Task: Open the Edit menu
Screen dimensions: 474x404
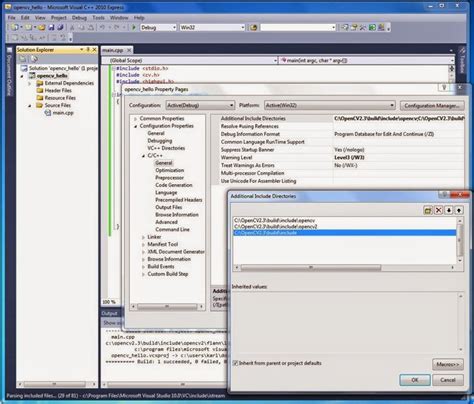Action: (25, 18)
